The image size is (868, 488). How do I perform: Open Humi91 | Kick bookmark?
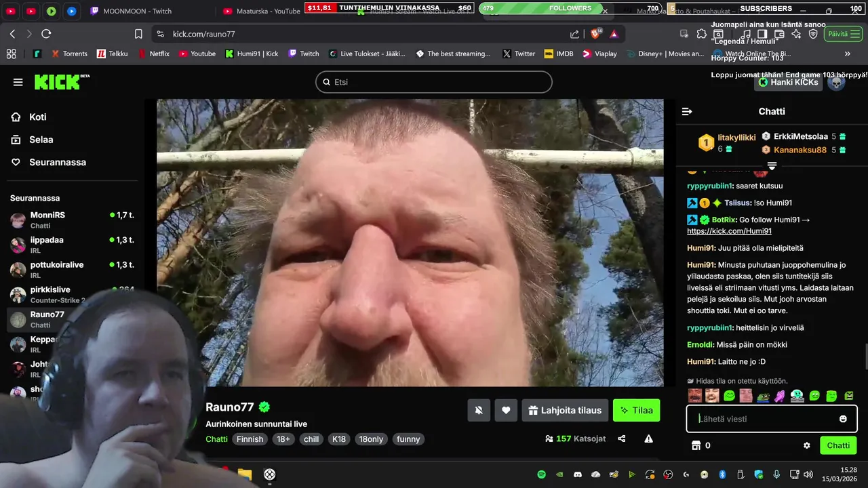(252, 54)
